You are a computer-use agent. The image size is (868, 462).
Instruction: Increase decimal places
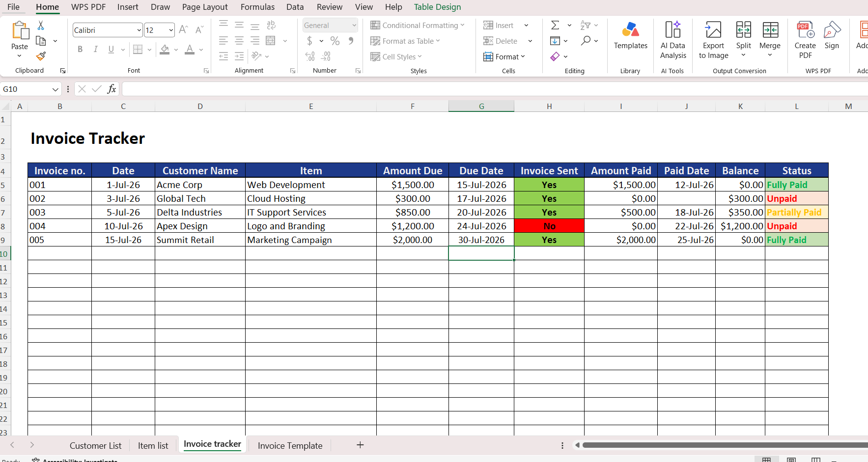pyautogui.click(x=310, y=56)
